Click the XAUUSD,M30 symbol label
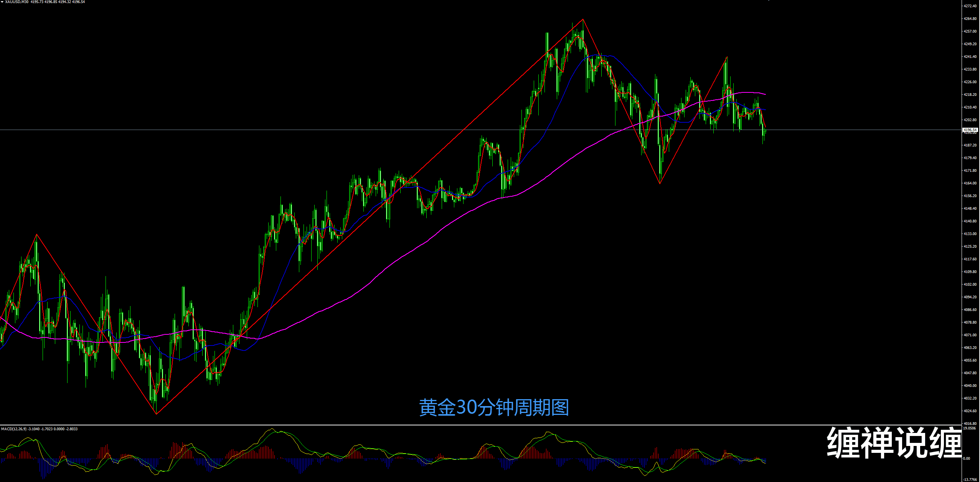Image resolution: width=980 pixels, height=482 pixels. click(16, 2)
